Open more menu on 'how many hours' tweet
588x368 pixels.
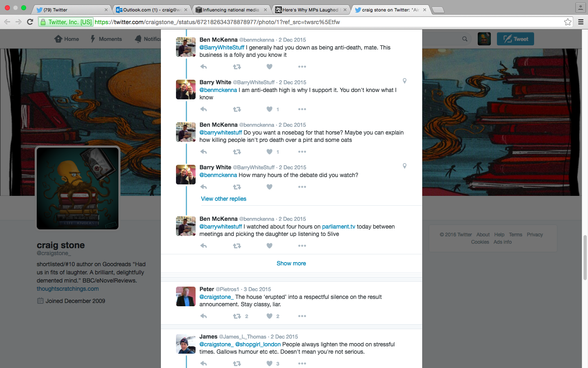pyautogui.click(x=302, y=187)
